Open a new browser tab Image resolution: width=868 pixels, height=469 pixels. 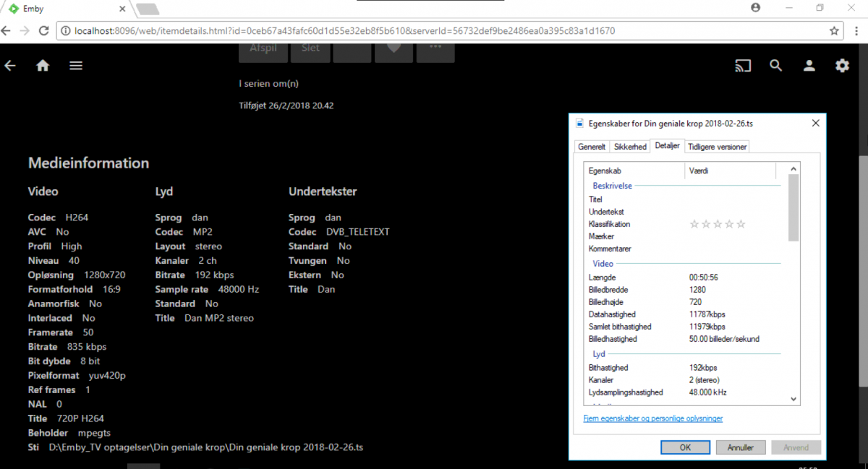147,9
